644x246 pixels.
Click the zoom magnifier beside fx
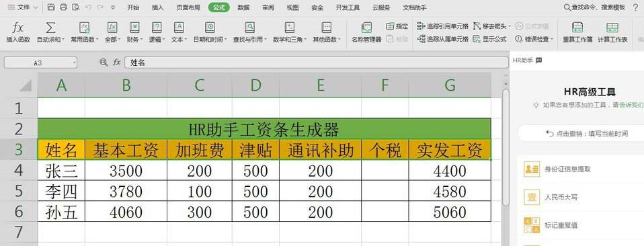(104, 63)
